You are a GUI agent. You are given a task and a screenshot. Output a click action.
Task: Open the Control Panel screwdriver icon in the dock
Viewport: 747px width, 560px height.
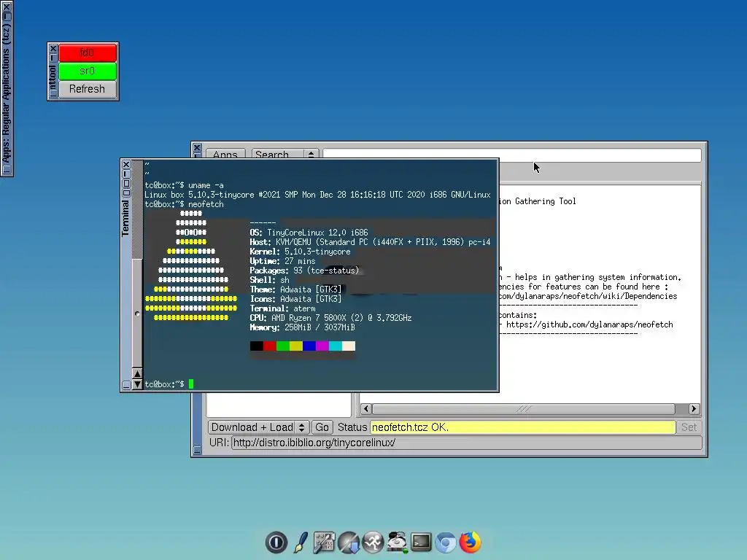(324, 542)
